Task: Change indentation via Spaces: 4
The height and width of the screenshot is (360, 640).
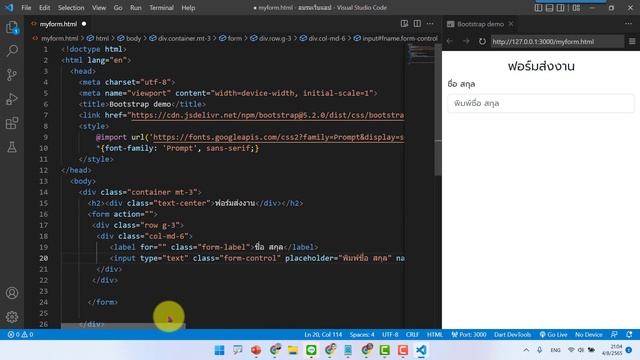Action: [x=362, y=335]
